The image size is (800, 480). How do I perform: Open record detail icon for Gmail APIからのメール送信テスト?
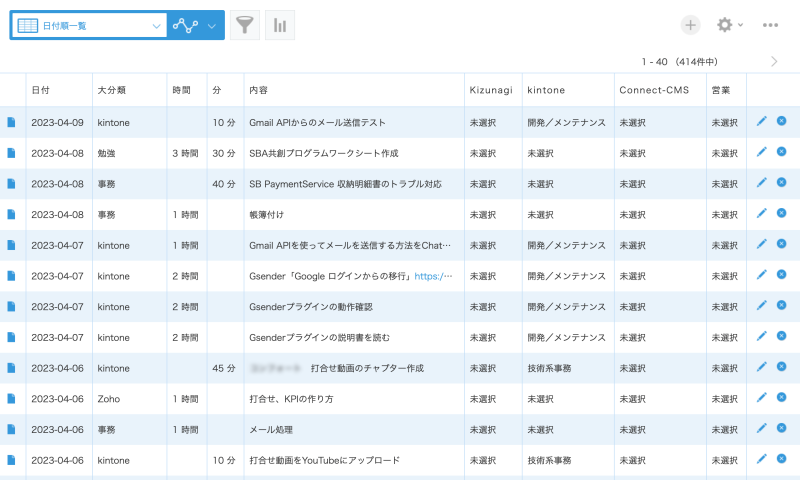[x=11, y=122]
